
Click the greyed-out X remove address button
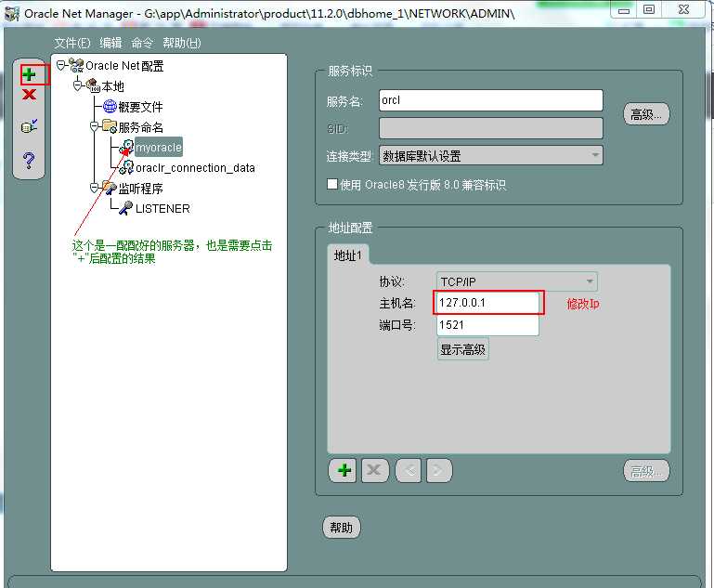tap(375, 470)
